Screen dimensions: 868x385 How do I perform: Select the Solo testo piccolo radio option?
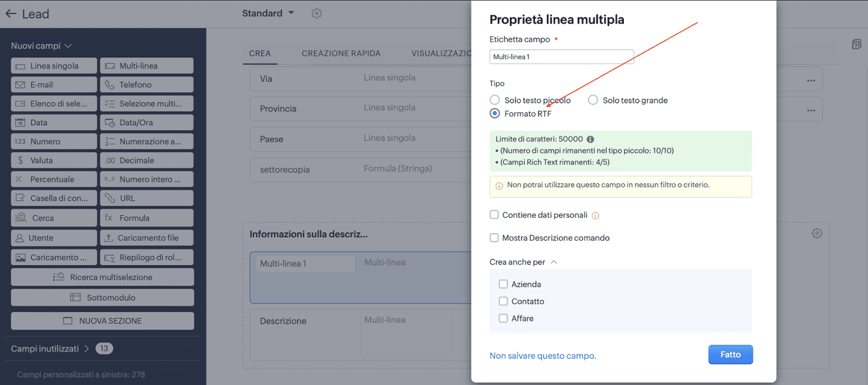click(495, 100)
